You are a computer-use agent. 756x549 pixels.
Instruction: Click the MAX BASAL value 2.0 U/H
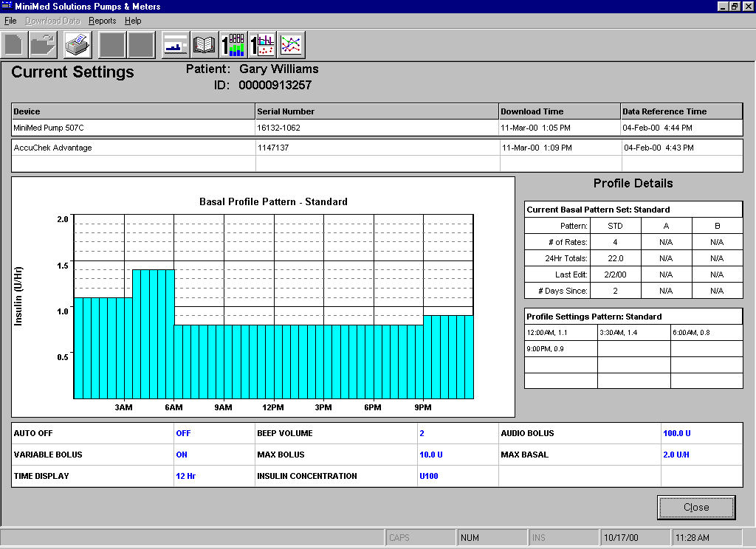click(676, 455)
